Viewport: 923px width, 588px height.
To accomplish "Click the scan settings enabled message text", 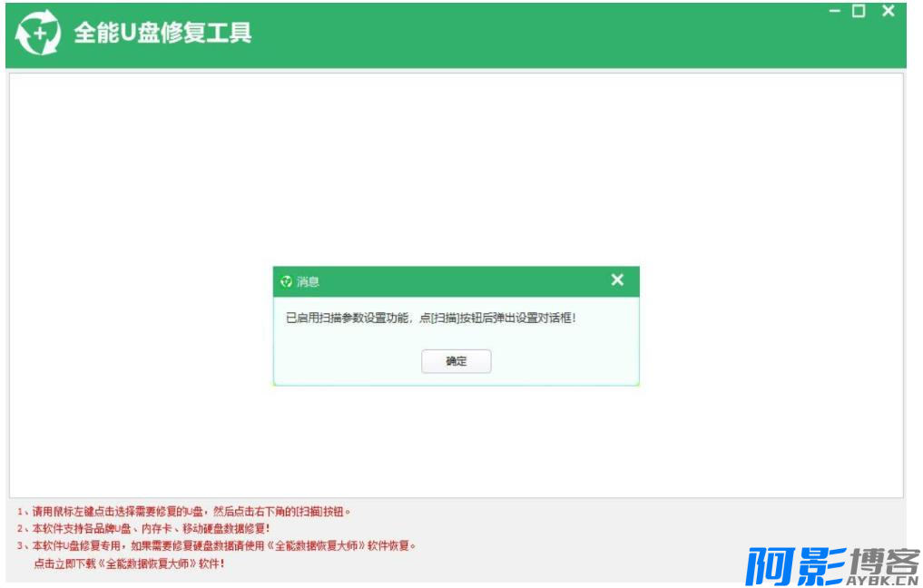I will (x=430, y=318).
